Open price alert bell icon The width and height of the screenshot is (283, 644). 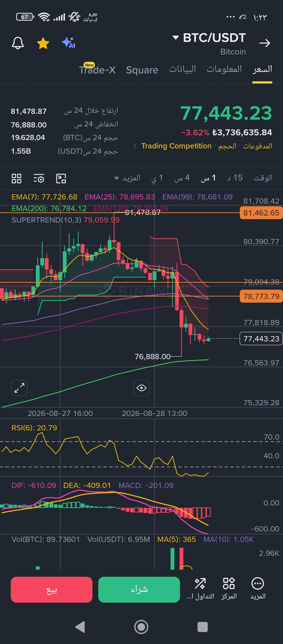click(x=18, y=43)
